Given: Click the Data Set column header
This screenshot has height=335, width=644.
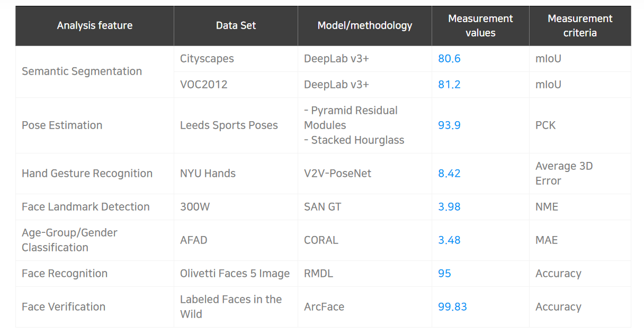Looking at the screenshot, I should pyautogui.click(x=236, y=25).
